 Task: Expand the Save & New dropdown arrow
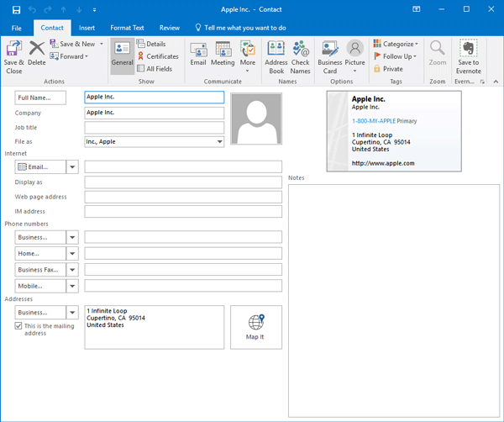tap(102, 44)
